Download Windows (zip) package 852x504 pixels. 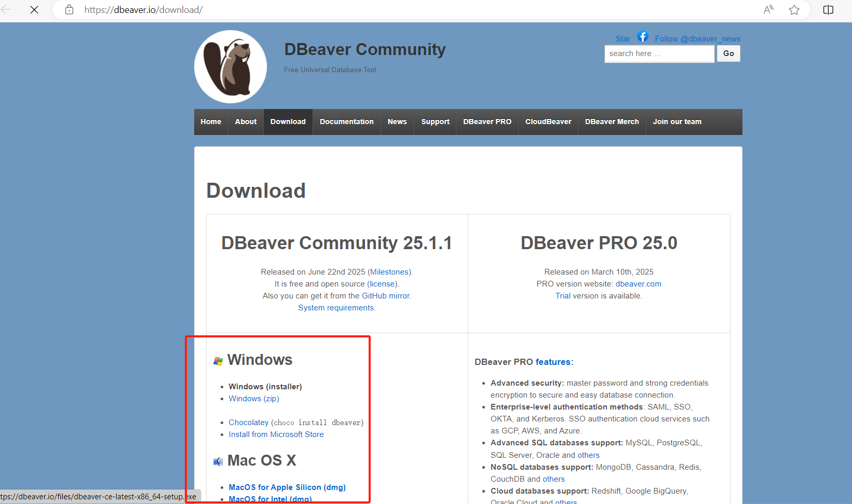pyautogui.click(x=253, y=399)
